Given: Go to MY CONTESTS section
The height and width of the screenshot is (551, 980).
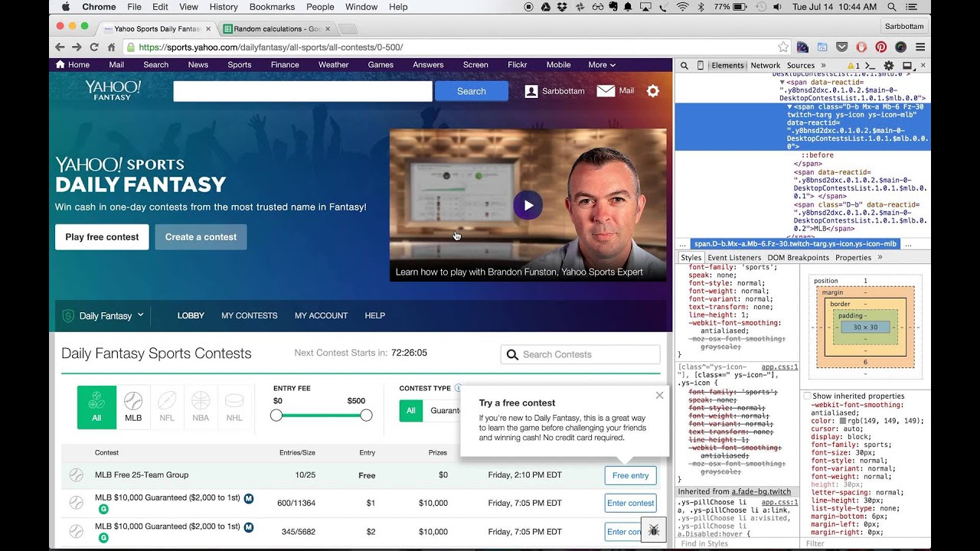Looking at the screenshot, I should coord(249,315).
